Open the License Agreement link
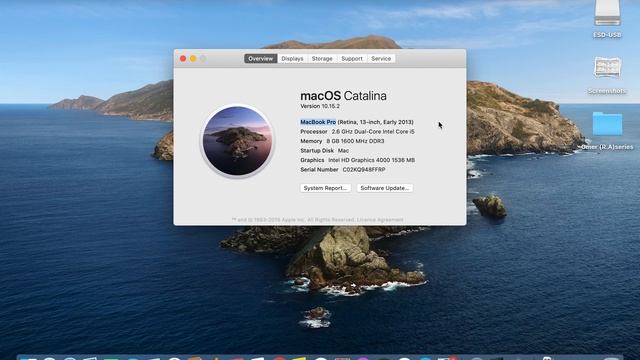Viewport: 640px width, 360px height. pos(380,220)
